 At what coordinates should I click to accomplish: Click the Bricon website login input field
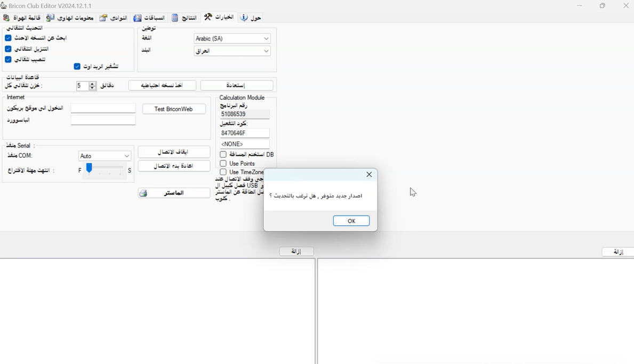click(x=103, y=108)
